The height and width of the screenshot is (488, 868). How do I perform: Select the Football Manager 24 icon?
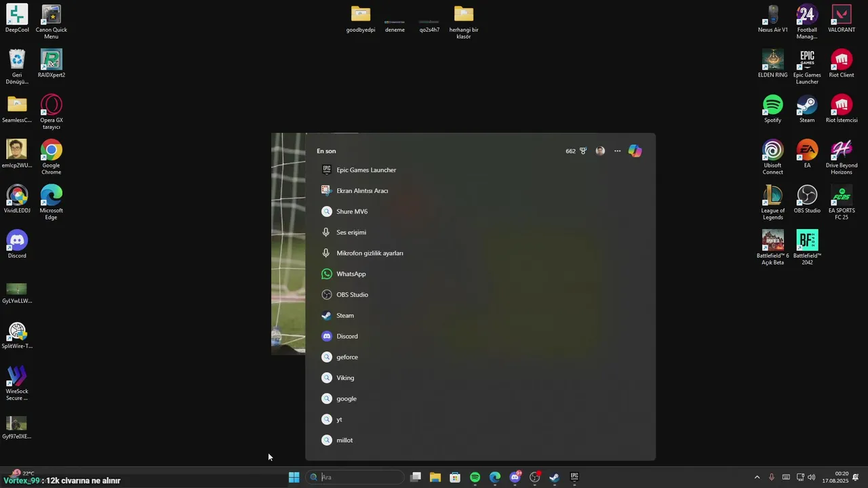click(807, 22)
